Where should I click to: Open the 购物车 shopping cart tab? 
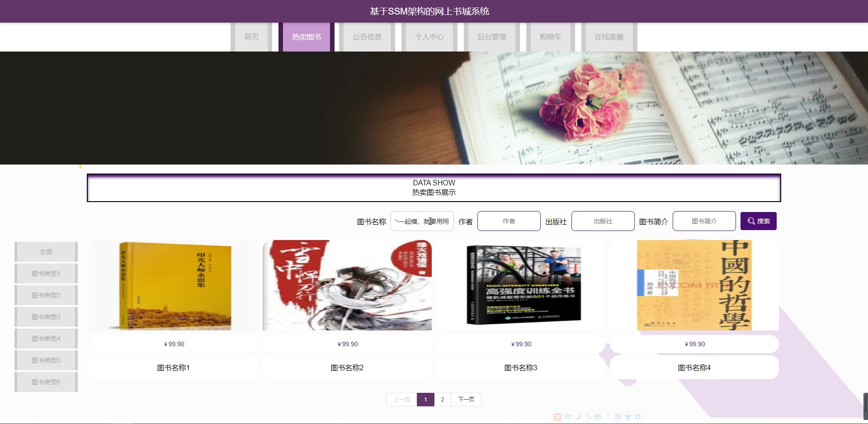[x=551, y=37]
